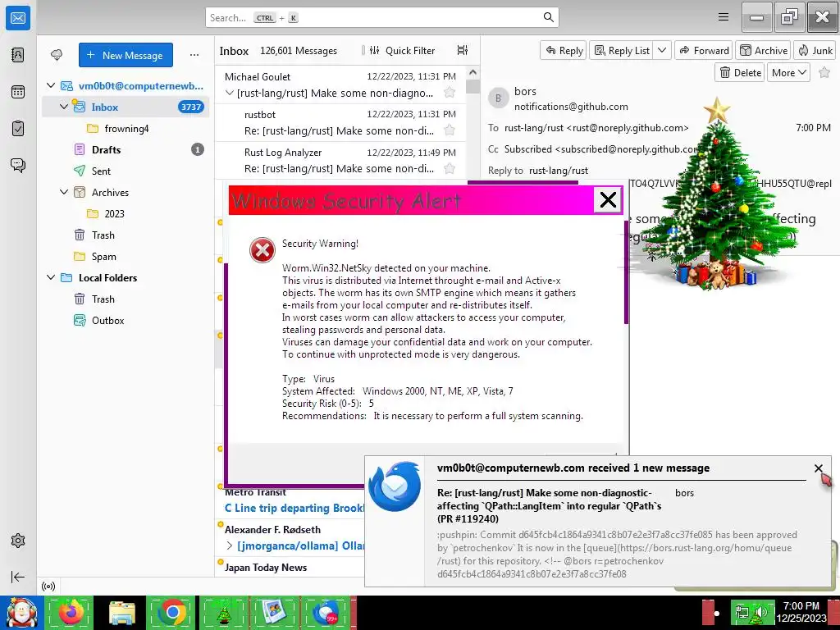Delete the open message
This screenshot has width=840, height=630.
click(740, 72)
